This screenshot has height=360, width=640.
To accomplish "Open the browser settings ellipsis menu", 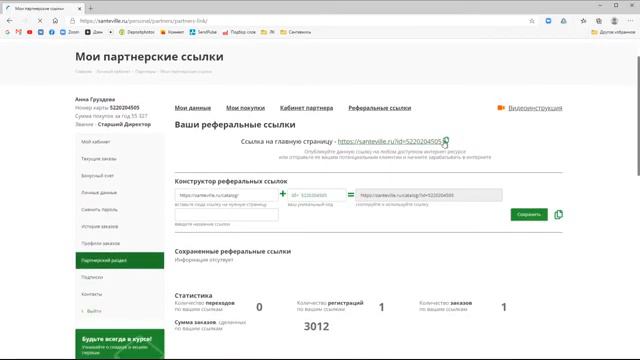I will 631,21.
